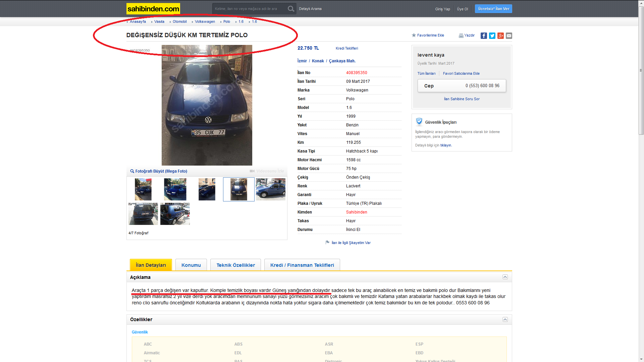
Task: Select the fifth side-view thumbnail
Action: coord(271,189)
